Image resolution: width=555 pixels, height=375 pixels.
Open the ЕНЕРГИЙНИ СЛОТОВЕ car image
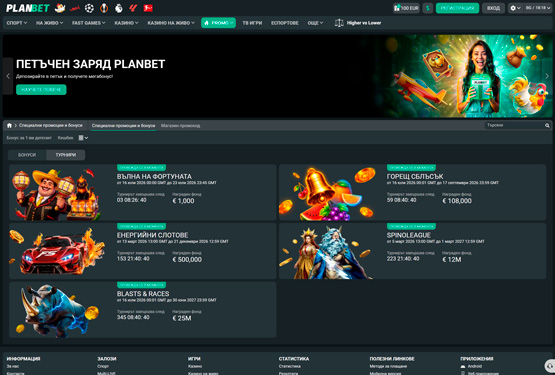(x=57, y=251)
